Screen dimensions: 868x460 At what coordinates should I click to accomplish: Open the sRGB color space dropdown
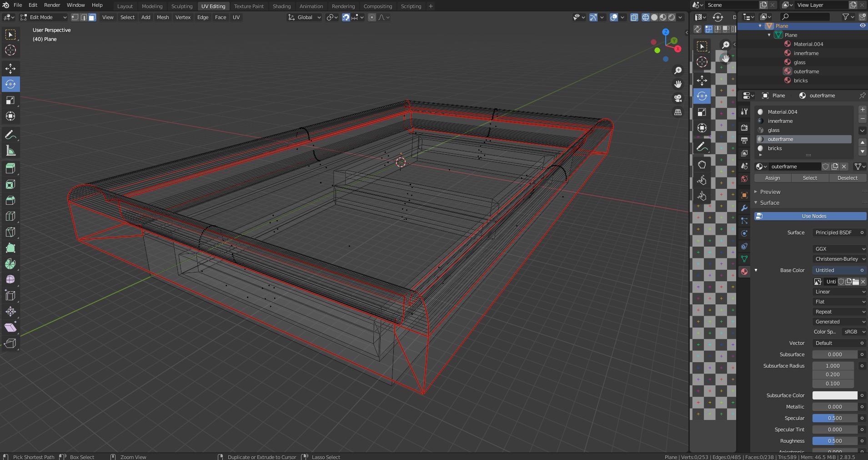click(853, 332)
